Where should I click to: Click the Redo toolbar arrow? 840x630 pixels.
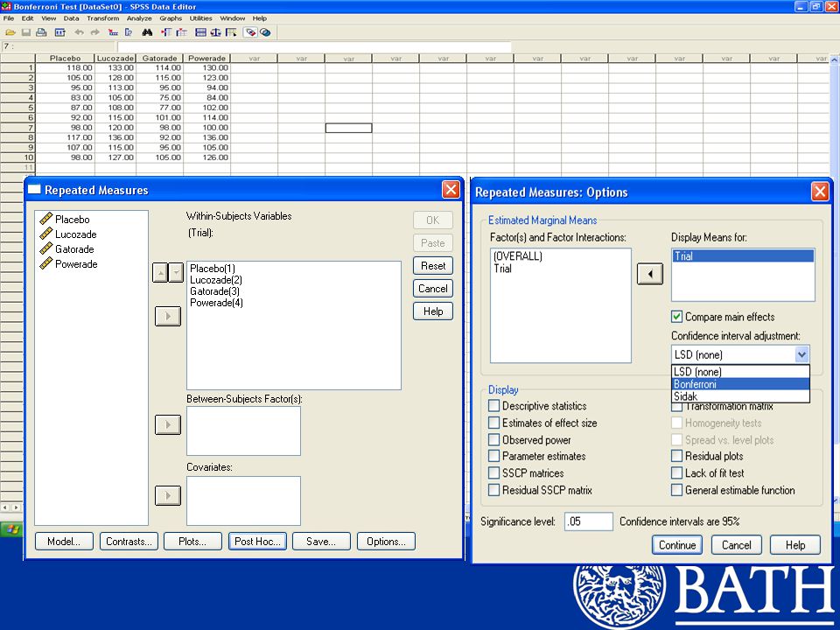(95, 32)
